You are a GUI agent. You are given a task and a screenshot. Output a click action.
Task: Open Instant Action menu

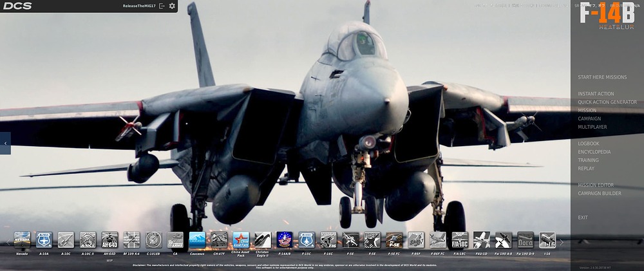[x=596, y=93]
